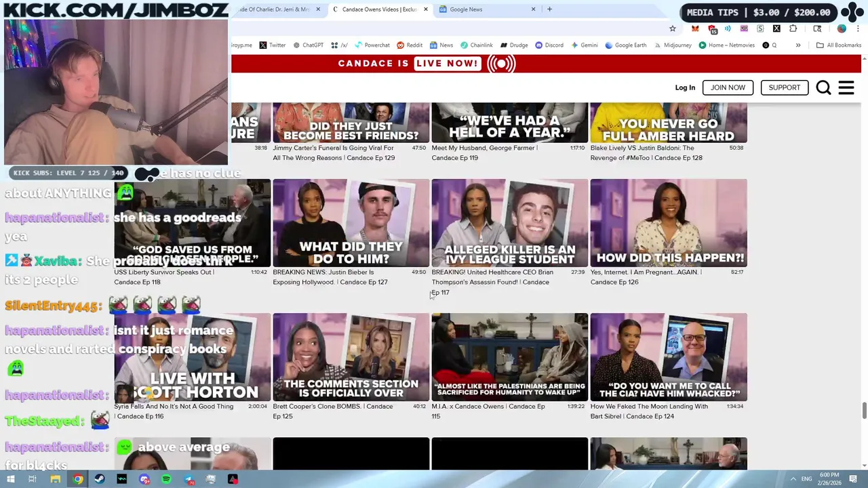This screenshot has height=488, width=868.
Task: Click the green S extension icon
Action: click(x=760, y=28)
